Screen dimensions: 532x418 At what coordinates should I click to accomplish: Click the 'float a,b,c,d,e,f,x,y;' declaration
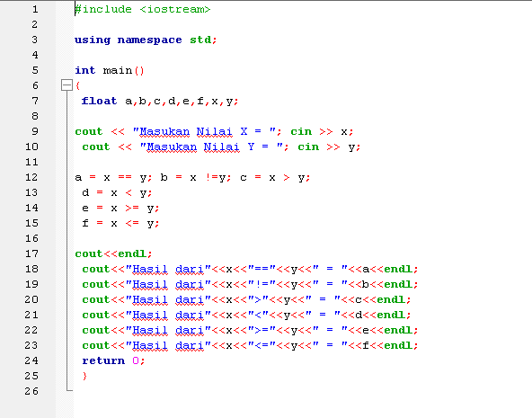point(160,101)
